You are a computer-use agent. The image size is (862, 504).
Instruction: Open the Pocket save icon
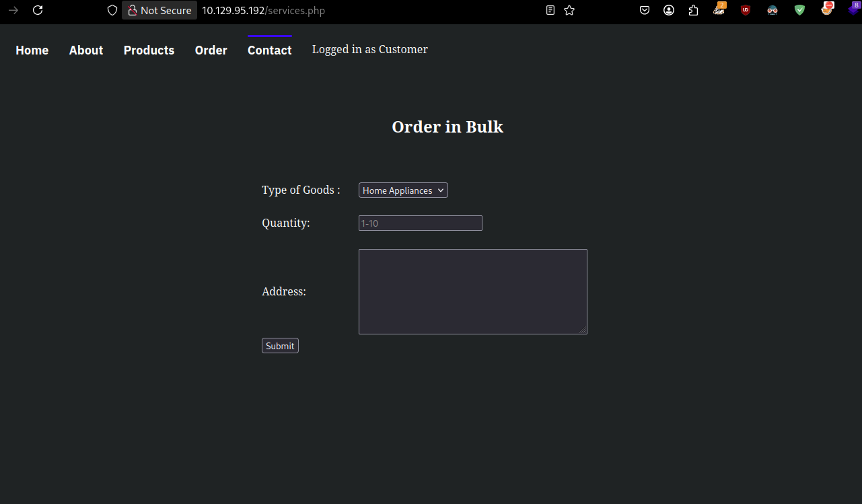pyautogui.click(x=644, y=10)
